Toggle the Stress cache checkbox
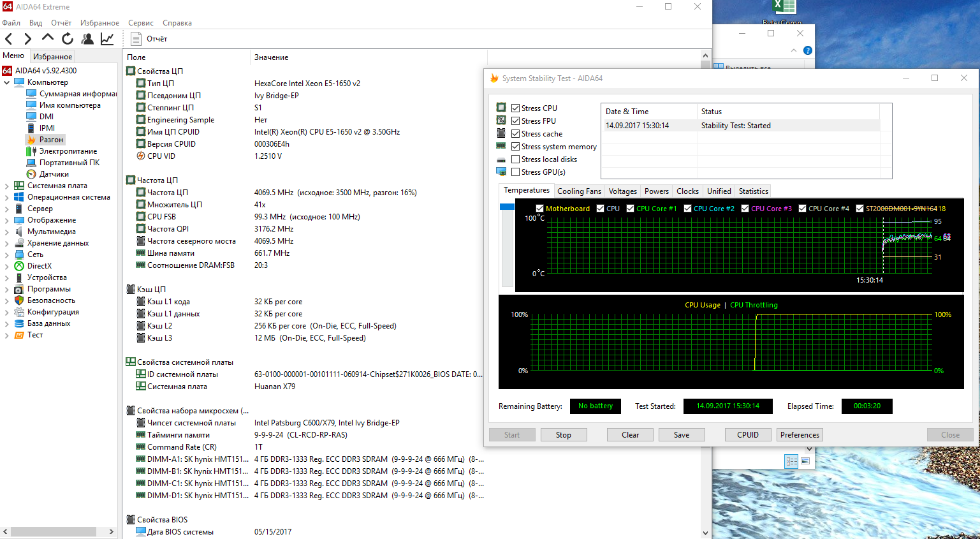The width and height of the screenshot is (980, 539). click(x=516, y=134)
